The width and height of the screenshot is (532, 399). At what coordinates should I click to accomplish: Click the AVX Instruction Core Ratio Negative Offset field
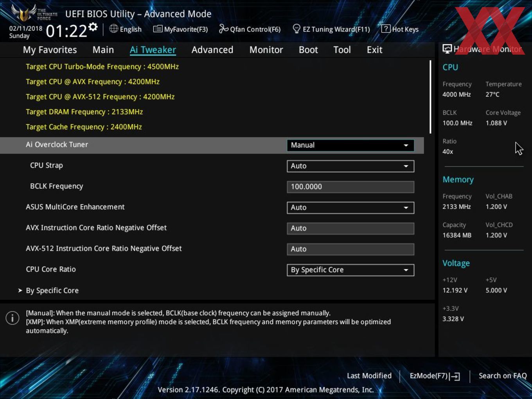(x=350, y=228)
